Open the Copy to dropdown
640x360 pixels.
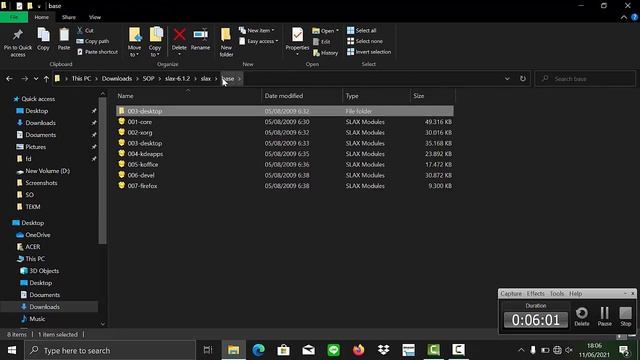coord(155,42)
